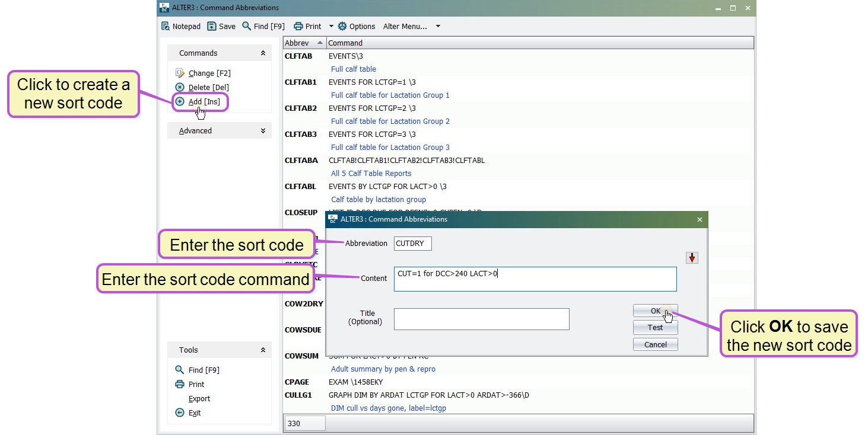Open the Alter Menu... item
The image size is (868, 435).
(x=405, y=26)
